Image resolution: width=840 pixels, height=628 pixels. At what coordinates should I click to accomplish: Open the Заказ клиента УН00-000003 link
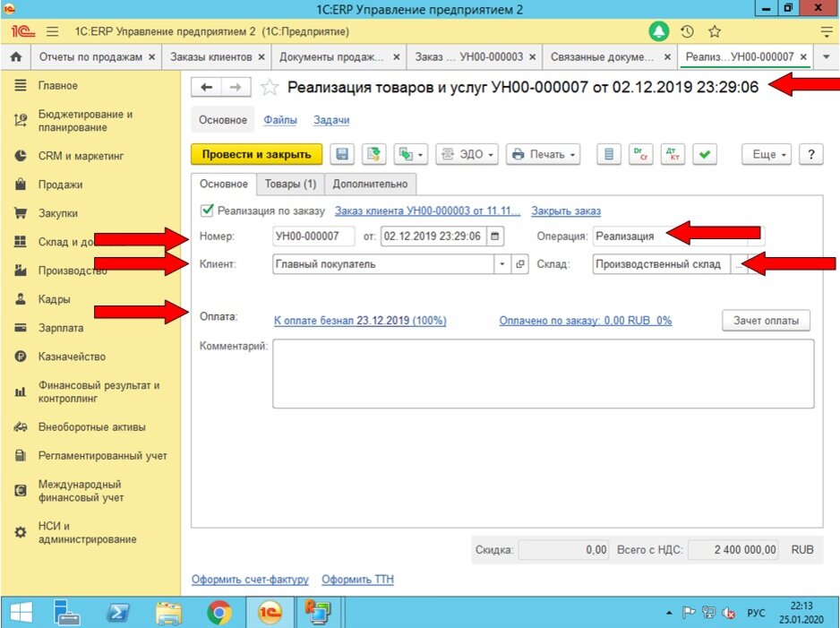coord(427,211)
